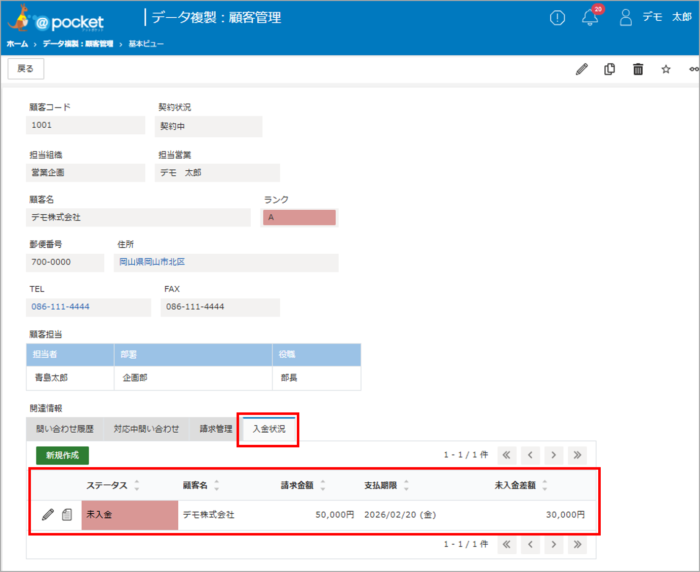Click 喜島太郎 in contact table
The height and width of the screenshot is (572, 700).
click(51, 378)
